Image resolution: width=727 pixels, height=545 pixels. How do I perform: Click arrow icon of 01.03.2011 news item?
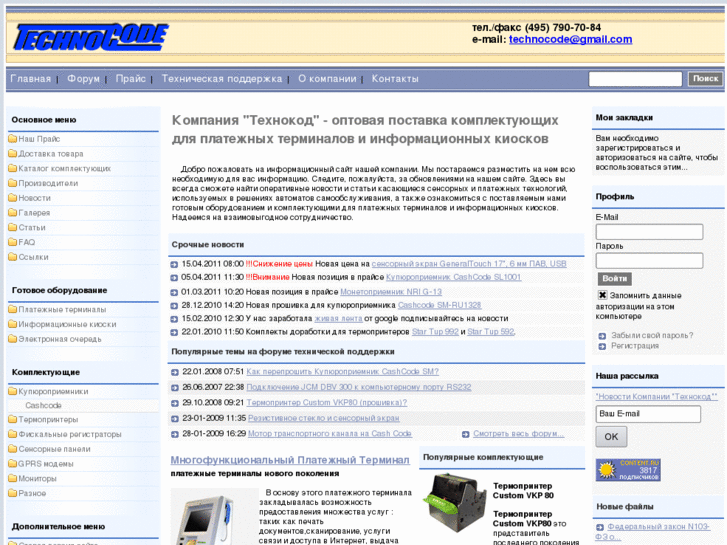coord(174,293)
